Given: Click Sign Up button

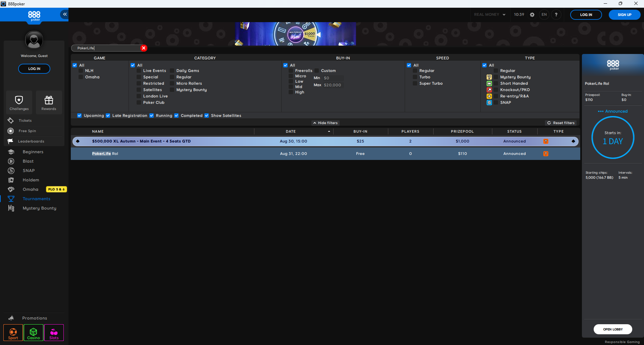Looking at the screenshot, I should point(625,15).
